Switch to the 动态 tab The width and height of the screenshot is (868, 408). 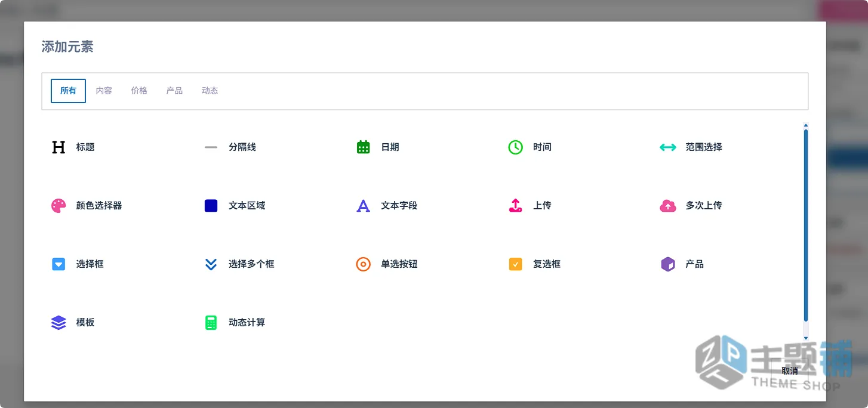click(x=210, y=91)
